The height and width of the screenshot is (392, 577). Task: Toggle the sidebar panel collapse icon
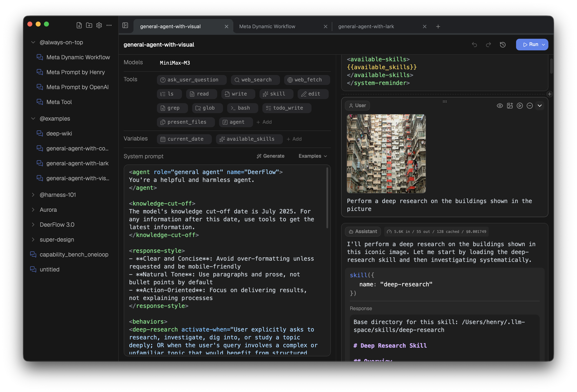pos(125,25)
